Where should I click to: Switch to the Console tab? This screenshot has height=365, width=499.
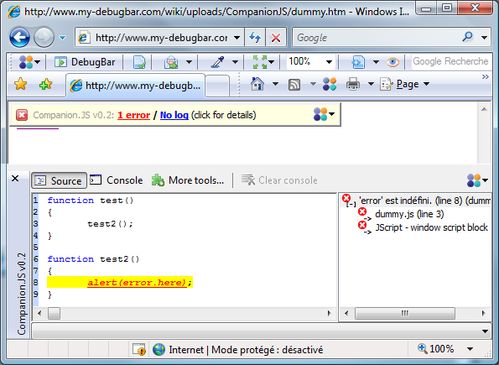pos(117,180)
